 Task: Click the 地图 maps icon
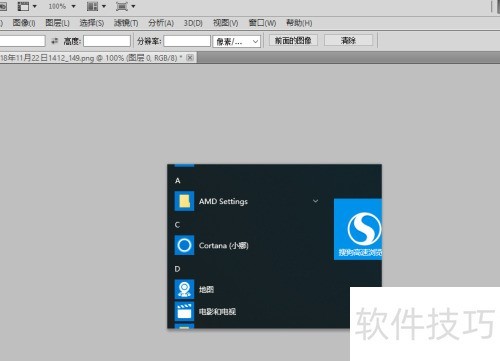184,289
